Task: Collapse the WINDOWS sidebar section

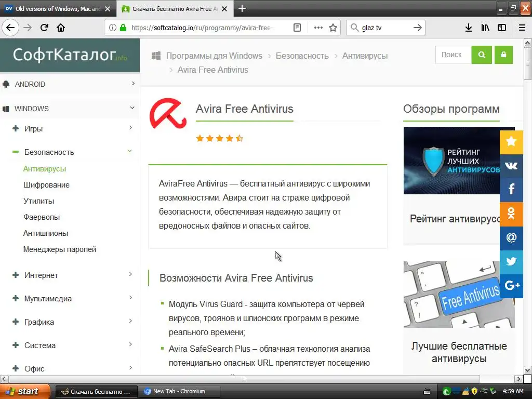Action: coord(70,109)
